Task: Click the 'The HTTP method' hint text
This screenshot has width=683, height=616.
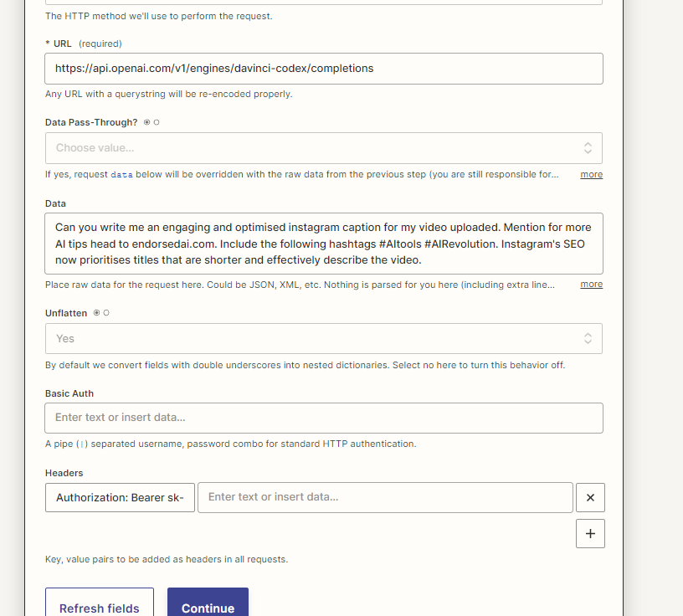Action: click(x=158, y=16)
